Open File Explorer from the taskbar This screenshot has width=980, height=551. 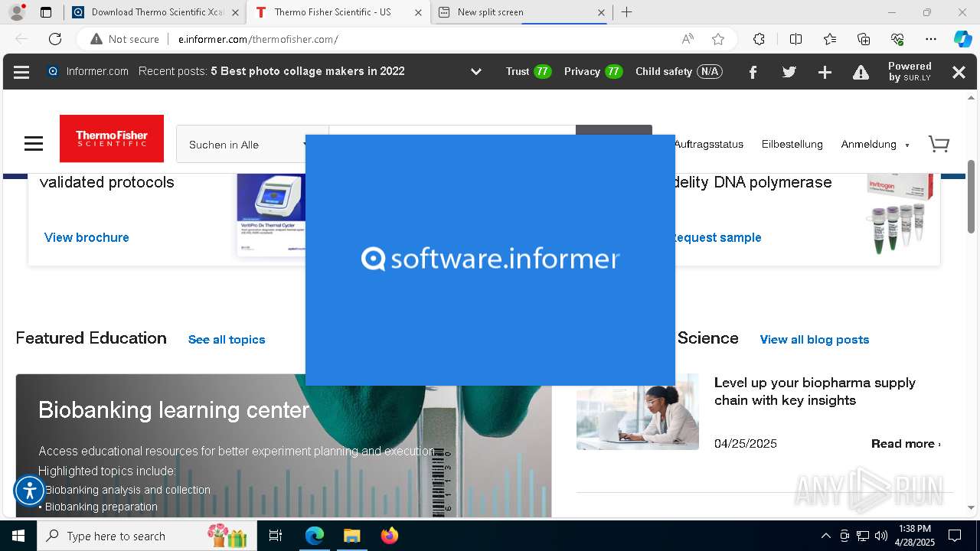(351, 536)
